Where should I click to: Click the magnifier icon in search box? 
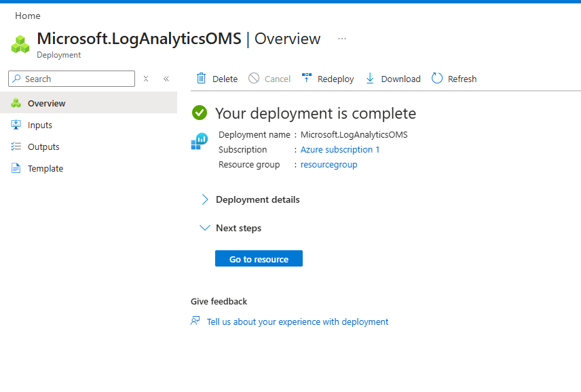17,79
